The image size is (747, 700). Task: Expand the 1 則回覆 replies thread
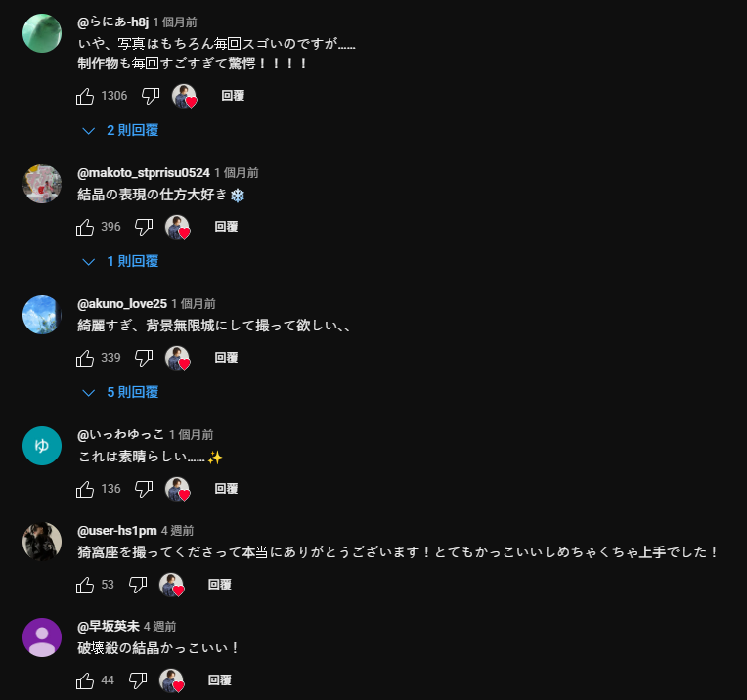coord(120,261)
